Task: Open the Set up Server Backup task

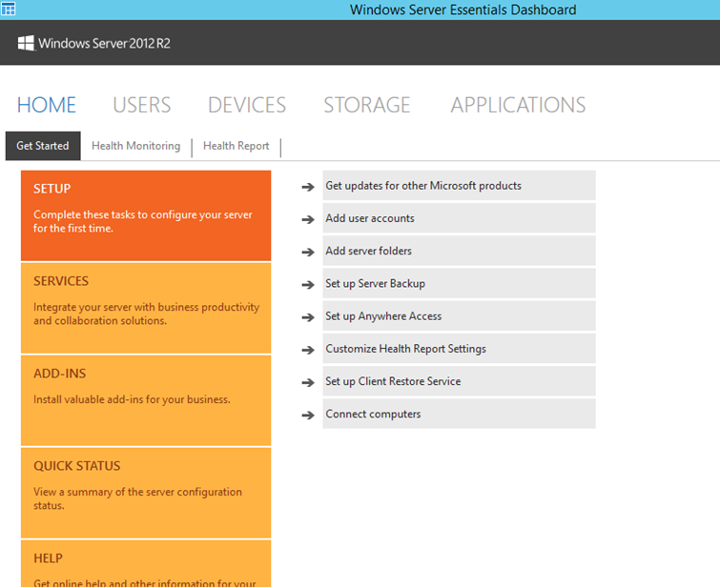Action: coord(460,283)
